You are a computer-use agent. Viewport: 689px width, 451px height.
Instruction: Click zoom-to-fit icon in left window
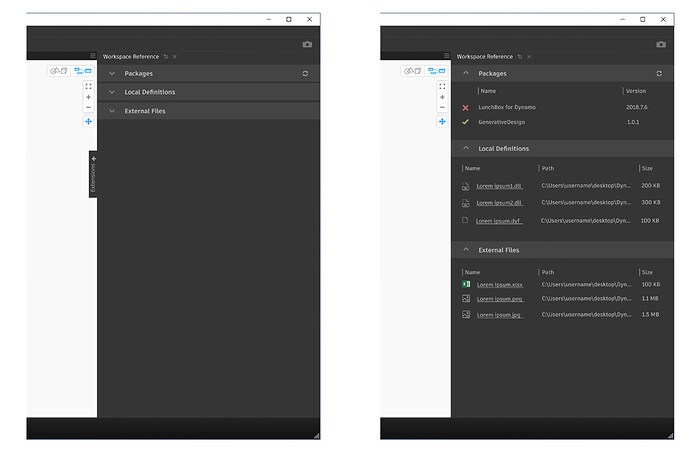(88, 87)
